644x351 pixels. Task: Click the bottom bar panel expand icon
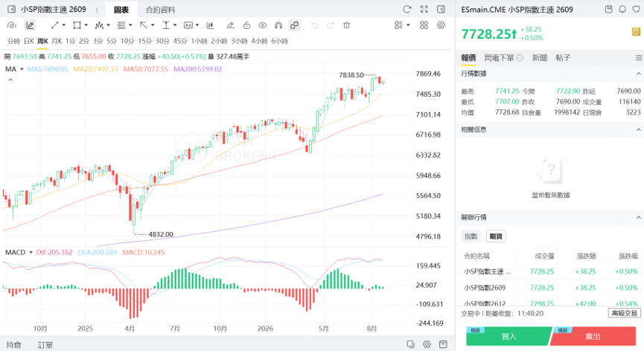click(x=443, y=344)
